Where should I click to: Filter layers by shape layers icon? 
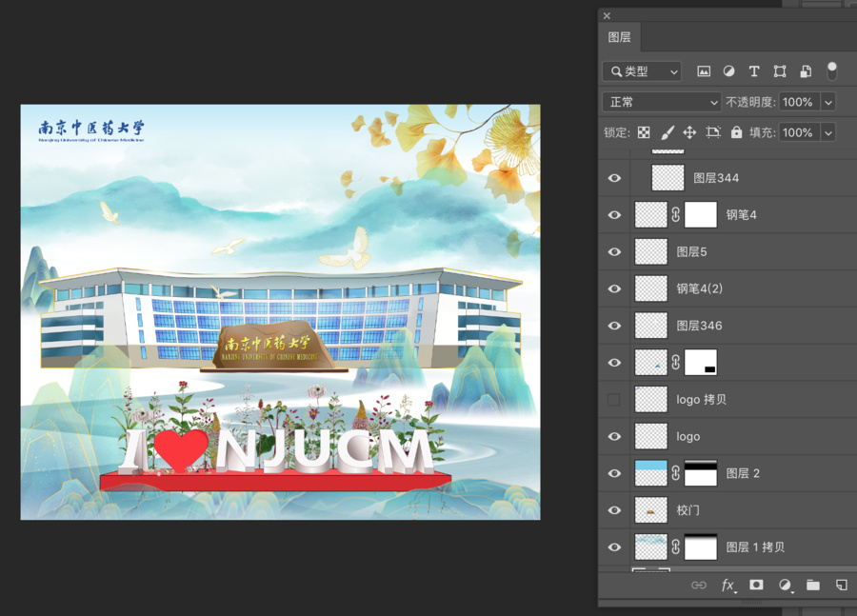click(780, 71)
